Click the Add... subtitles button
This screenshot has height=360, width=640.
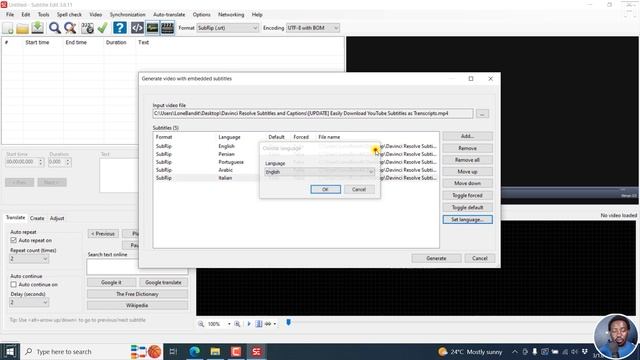pos(467,136)
